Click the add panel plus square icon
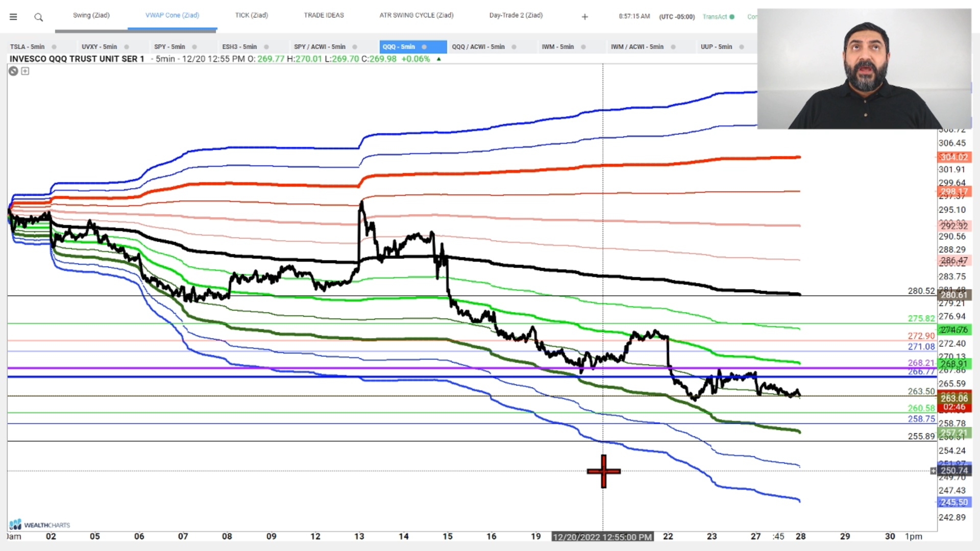Viewport: 980px width, 551px height. [x=25, y=71]
